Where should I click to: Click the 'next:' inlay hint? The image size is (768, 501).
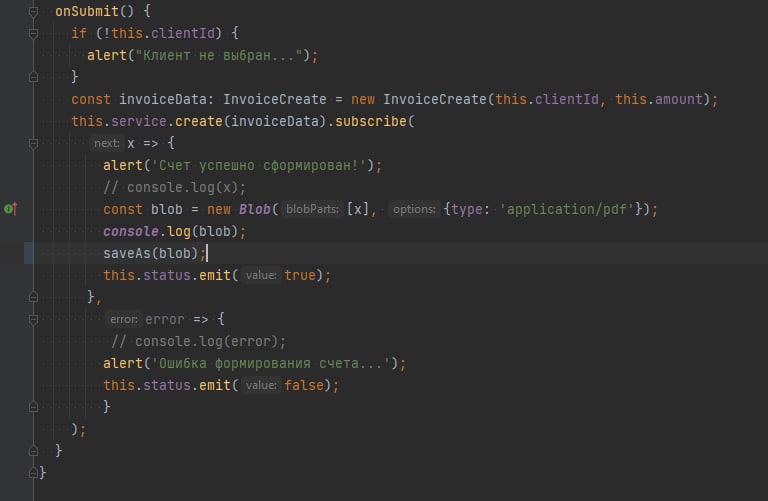click(106, 143)
